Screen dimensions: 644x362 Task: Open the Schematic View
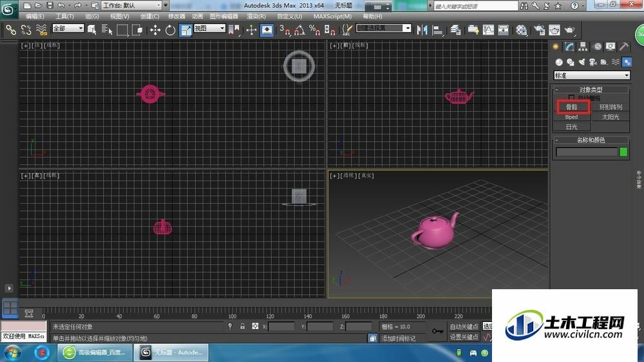503,30
